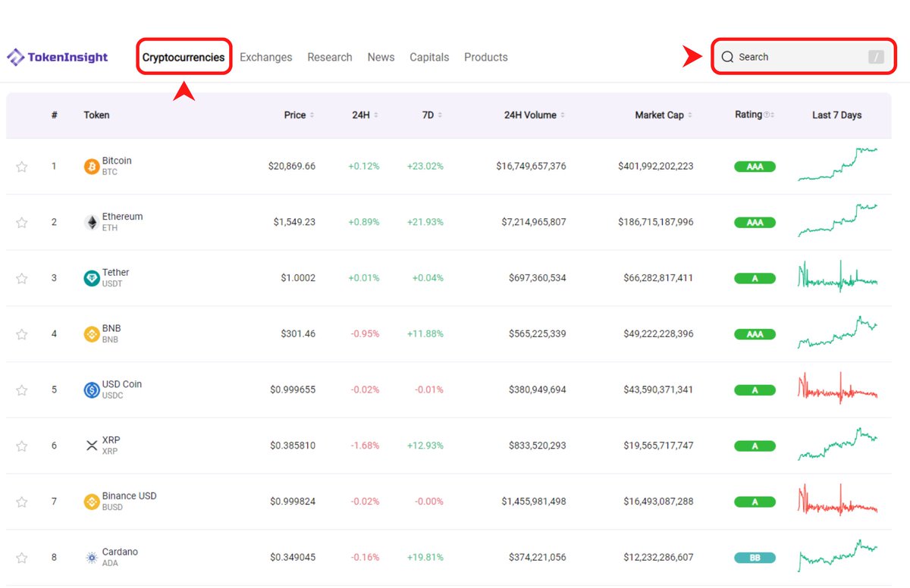The height and width of the screenshot is (588, 910).
Task: Click Tether's 7-day sparkline chart
Action: pyautogui.click(x=837, y=277)
